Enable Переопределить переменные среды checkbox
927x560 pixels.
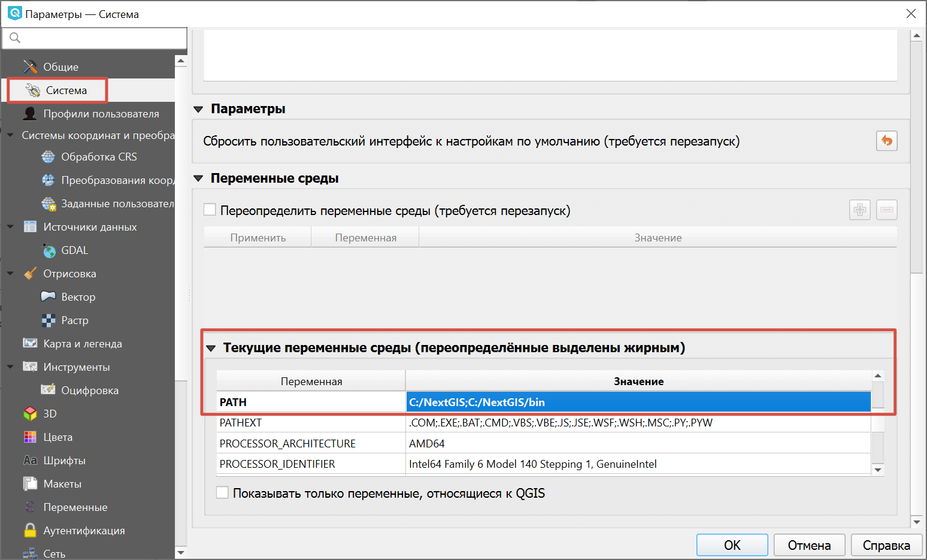(209, 209)
